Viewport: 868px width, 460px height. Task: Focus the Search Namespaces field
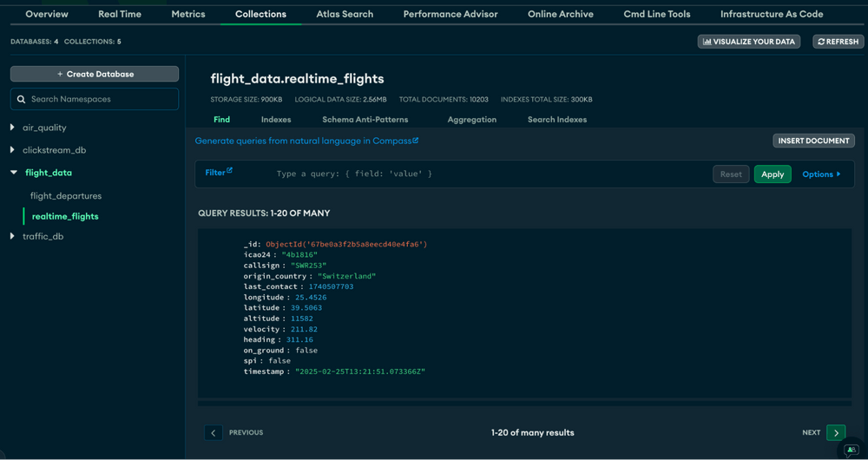(x=95, y=99)
